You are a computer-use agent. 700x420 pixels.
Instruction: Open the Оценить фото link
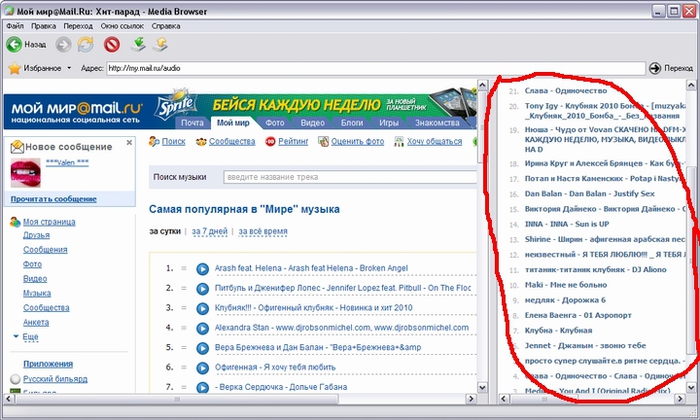click(358, 141)
